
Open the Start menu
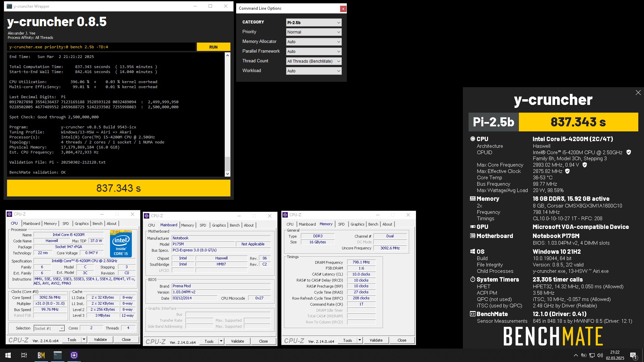(x=8, y=355)
